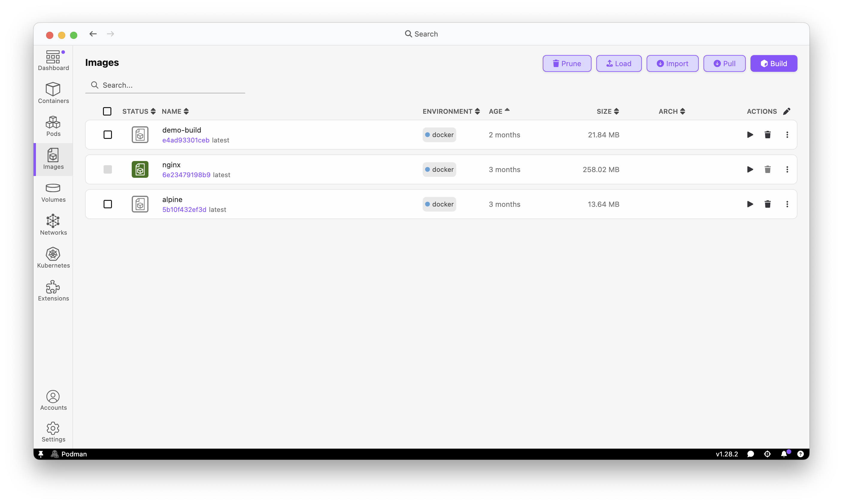
Task: Check the demo-build row checkbox
Action: point(108,135)
